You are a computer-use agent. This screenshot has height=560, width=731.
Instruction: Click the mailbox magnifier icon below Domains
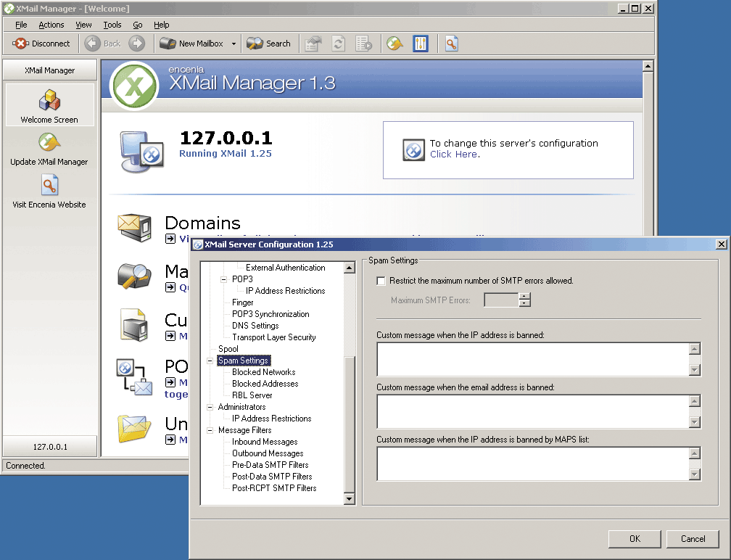pyautogui.click(x=134, y=276)
